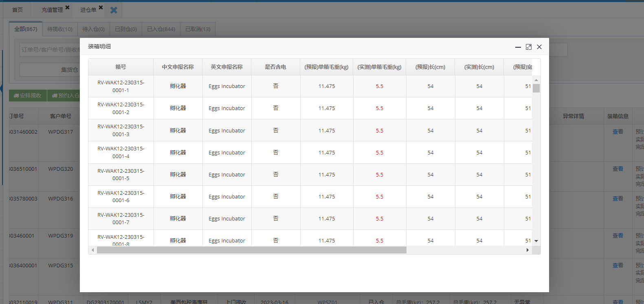Click the vertical scrollbar thumb in table
The width and height of the screenshot is (644, 304).
click(536, 88)
